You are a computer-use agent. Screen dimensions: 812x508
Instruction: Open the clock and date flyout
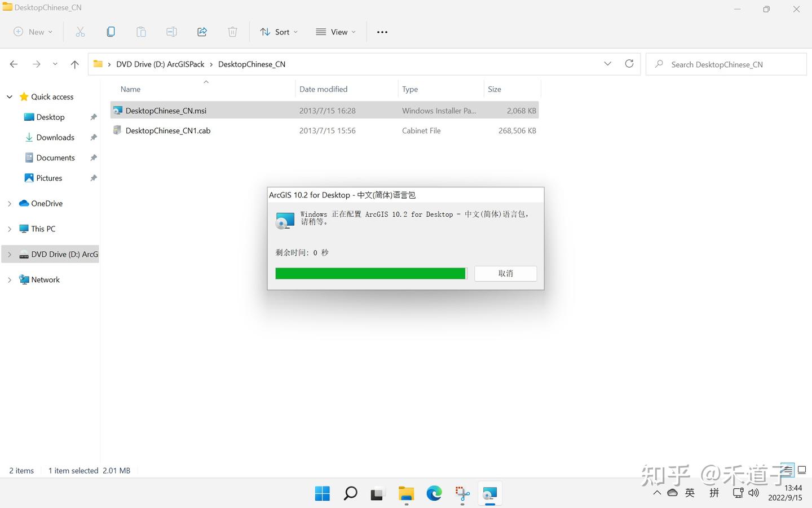(785, 493)
